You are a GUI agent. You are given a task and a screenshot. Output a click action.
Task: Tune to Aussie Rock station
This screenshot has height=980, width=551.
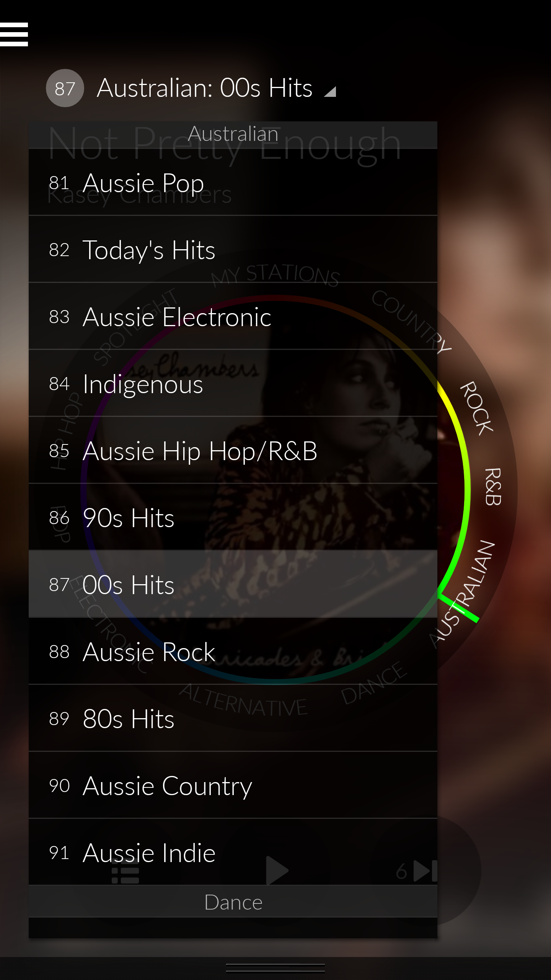233,651
